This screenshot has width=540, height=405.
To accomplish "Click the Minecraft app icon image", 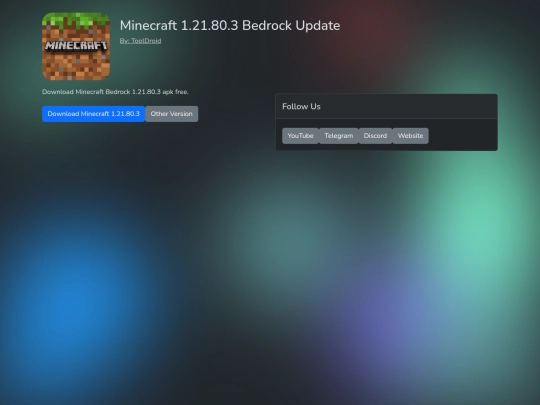I will (76, 46).
